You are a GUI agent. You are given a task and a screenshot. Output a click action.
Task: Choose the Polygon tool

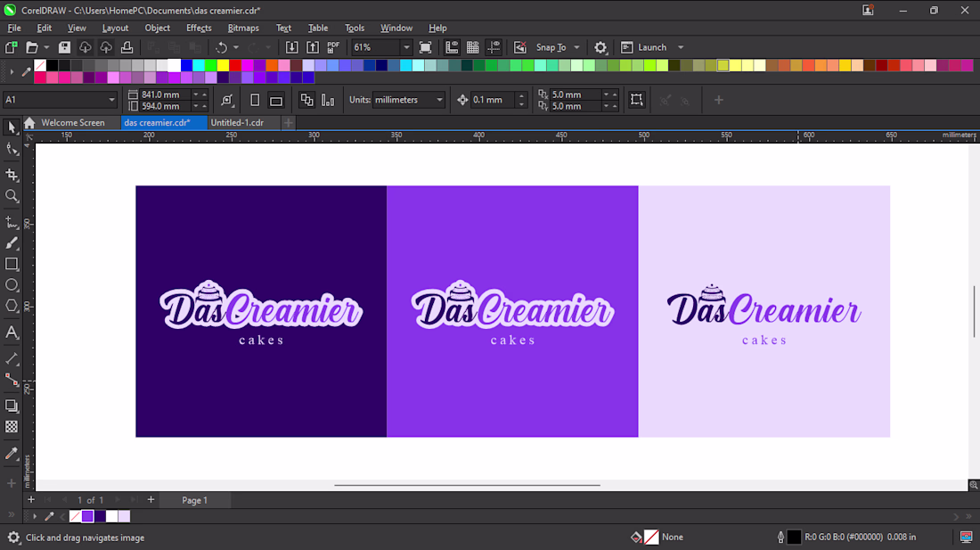tap(12, 307)
